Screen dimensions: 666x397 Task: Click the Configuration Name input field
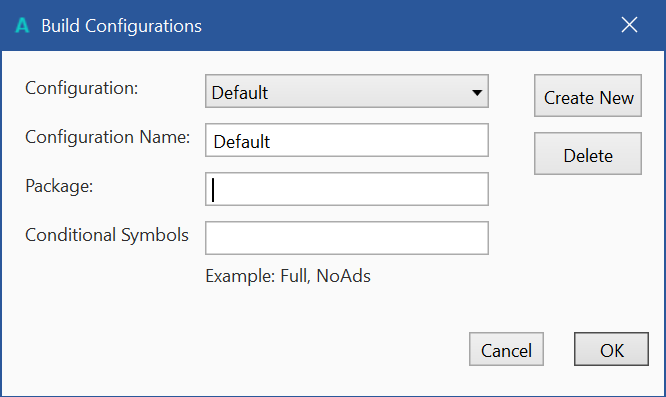click(347, 140)
